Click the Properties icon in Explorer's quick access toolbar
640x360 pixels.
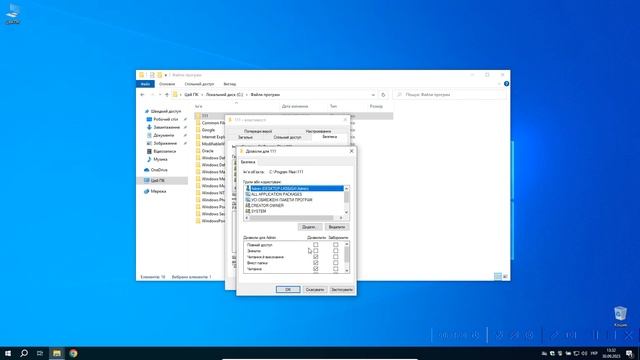tap(152, 75)
